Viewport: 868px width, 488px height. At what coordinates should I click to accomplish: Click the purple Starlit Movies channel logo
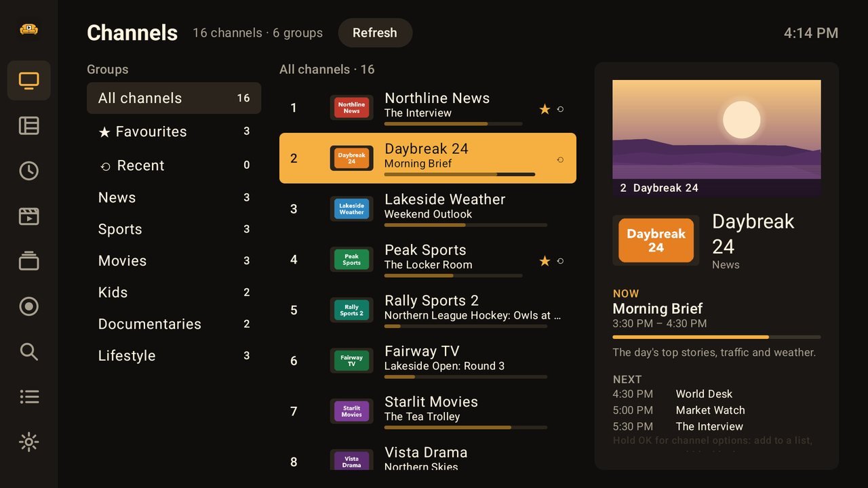[351, 411]
